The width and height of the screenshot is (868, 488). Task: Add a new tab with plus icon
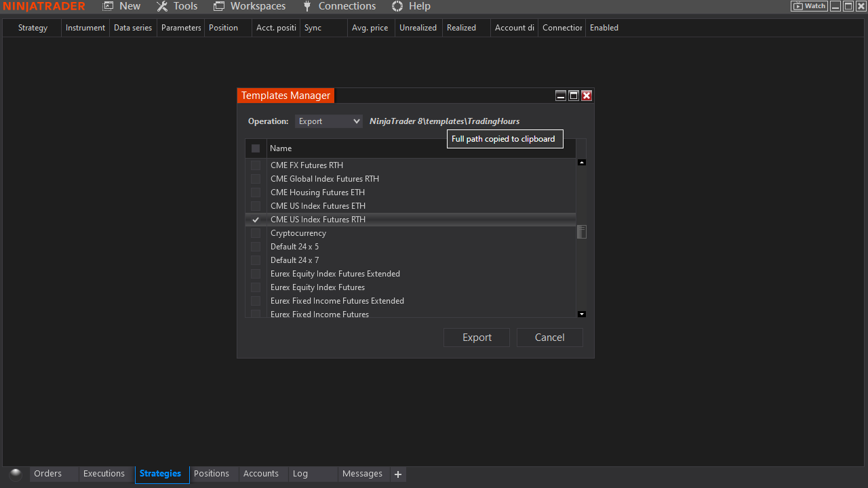click(398, 474)
